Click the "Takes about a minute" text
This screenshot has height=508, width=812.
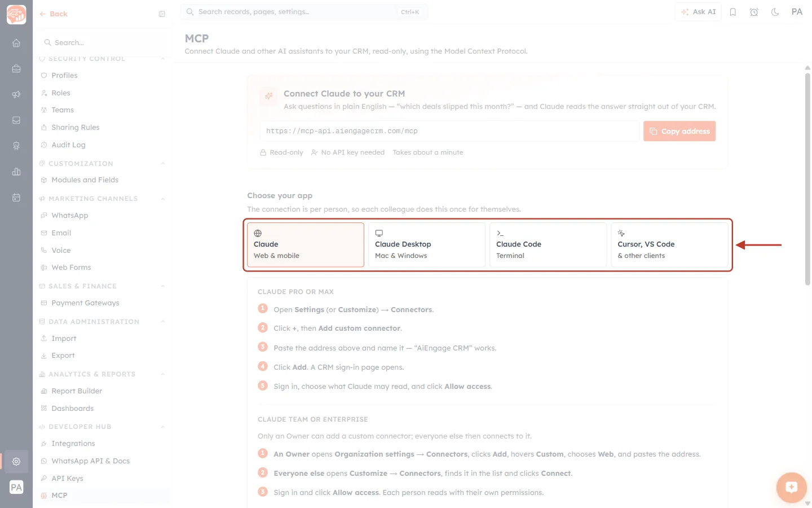(428, 152)
